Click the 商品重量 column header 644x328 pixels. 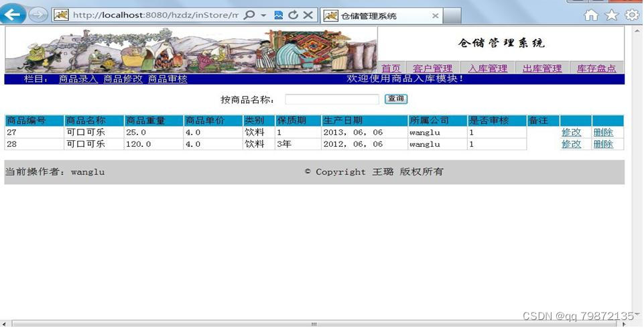point(153,121)
